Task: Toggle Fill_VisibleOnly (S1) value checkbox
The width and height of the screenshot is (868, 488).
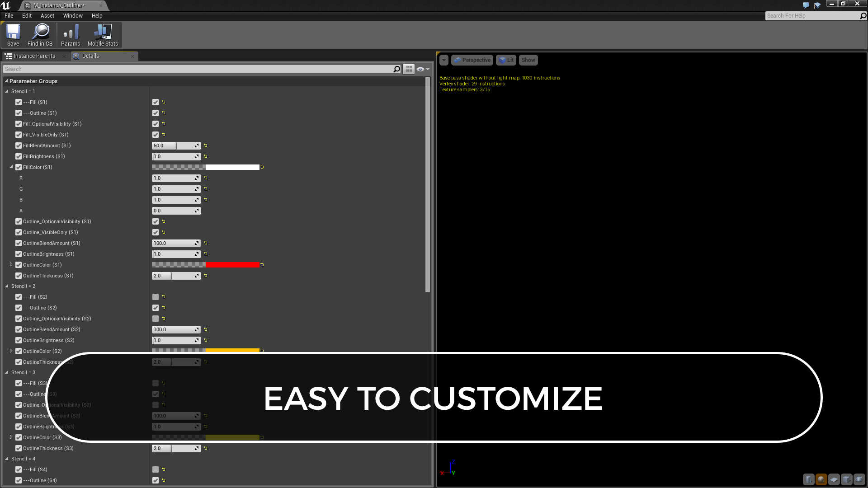Action: [156, 135]
